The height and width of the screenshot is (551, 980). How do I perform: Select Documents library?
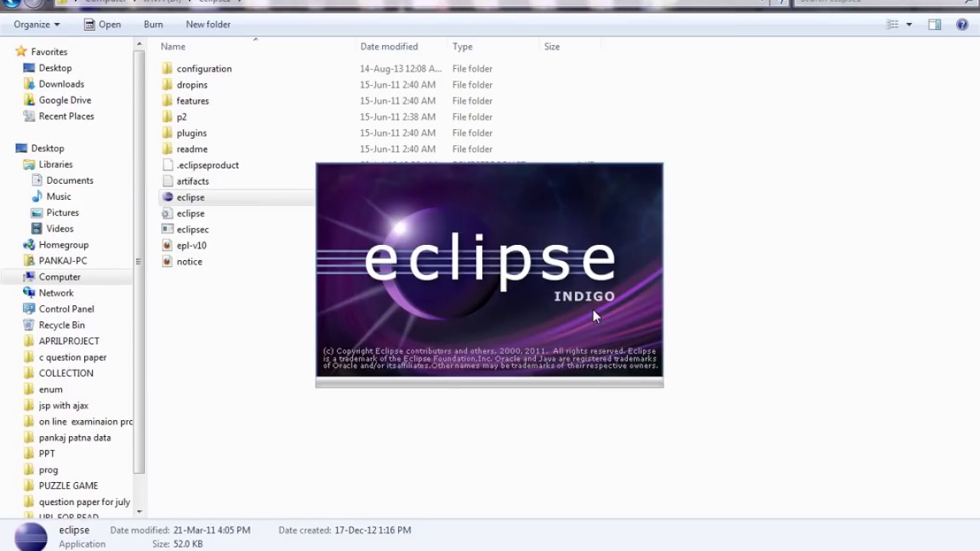[x=70, y=181]
